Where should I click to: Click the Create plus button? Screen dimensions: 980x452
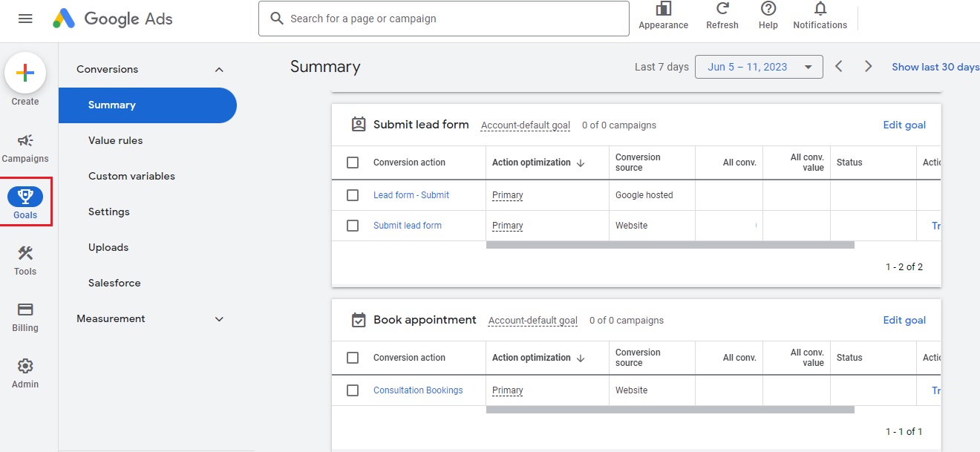point(25,73)
